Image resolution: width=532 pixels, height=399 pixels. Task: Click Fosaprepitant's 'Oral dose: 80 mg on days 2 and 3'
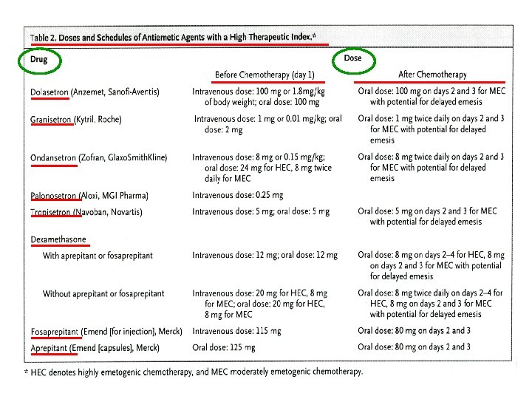[x=414, y=330]
